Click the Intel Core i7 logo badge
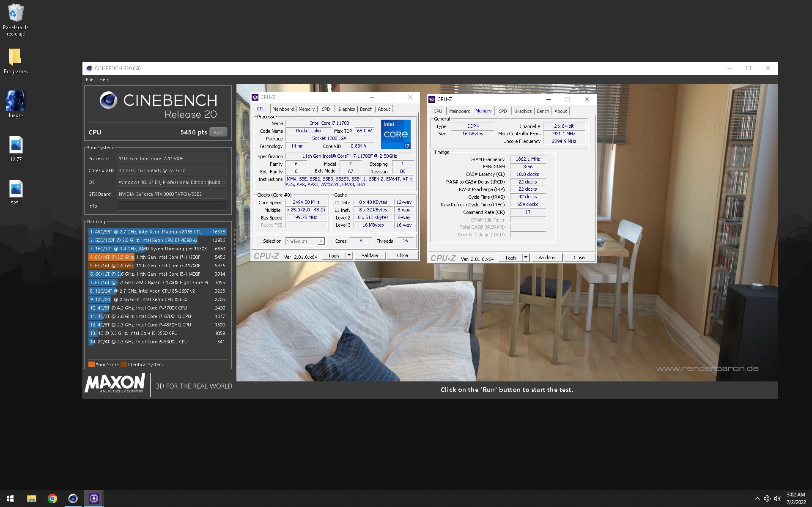The image size is (812, 507). pyautogui.click(x=395, y=134)
